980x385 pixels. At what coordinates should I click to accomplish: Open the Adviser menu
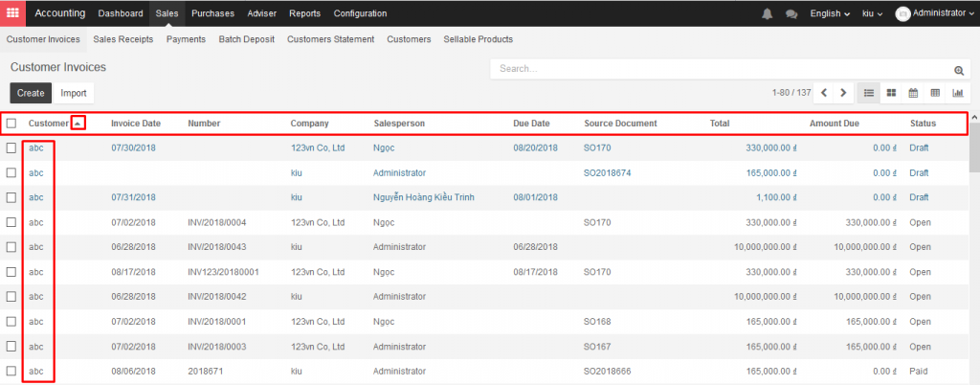tap(262, 13)
